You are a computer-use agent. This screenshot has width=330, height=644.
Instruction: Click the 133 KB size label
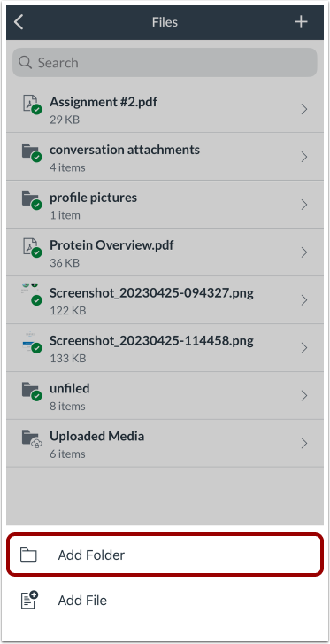pos(68,358)
